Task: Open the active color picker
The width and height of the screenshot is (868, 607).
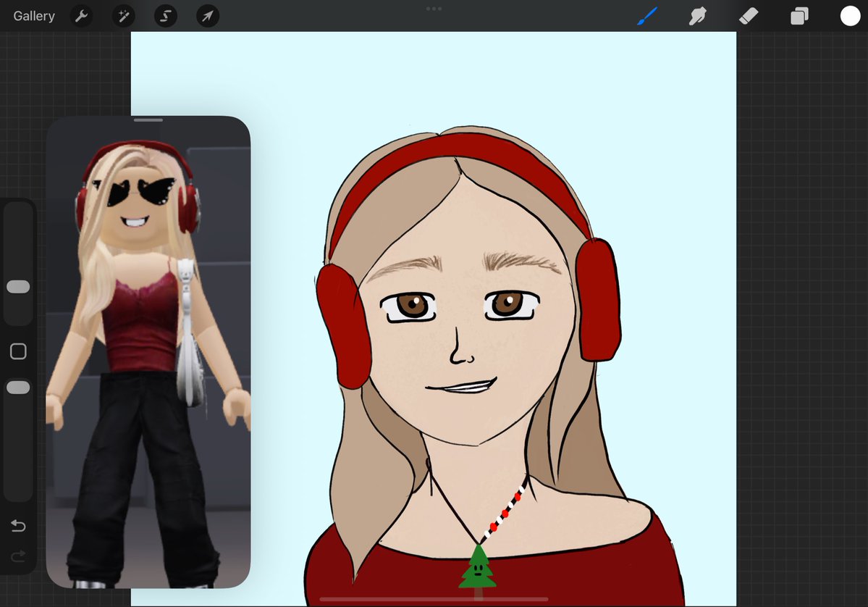Action: (x=850, y=15)
